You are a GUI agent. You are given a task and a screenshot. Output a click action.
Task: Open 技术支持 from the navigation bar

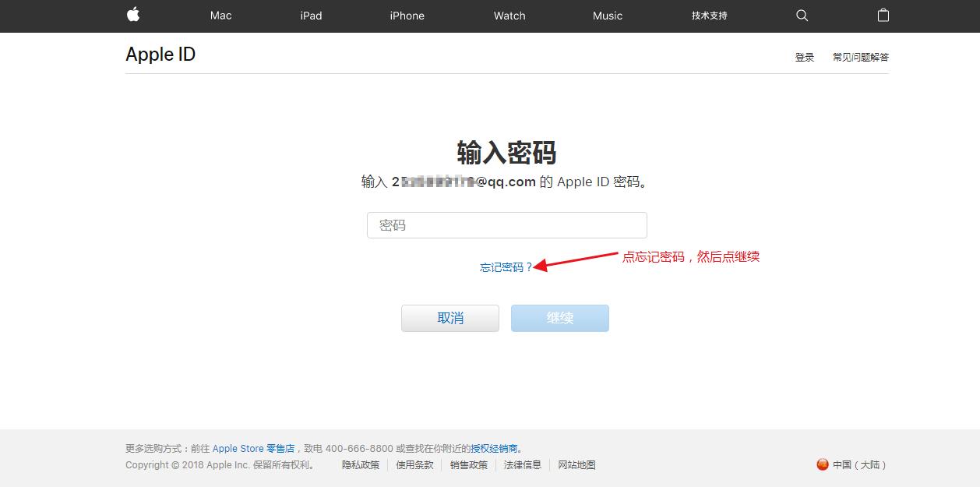coord(709,16)
